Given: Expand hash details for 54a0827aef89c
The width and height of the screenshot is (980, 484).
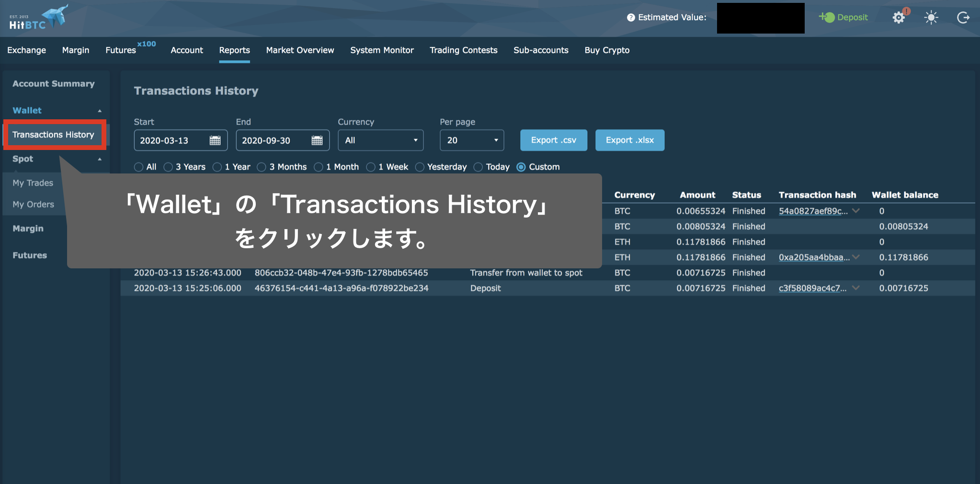Looking at the screenshot, I should 856,211.
